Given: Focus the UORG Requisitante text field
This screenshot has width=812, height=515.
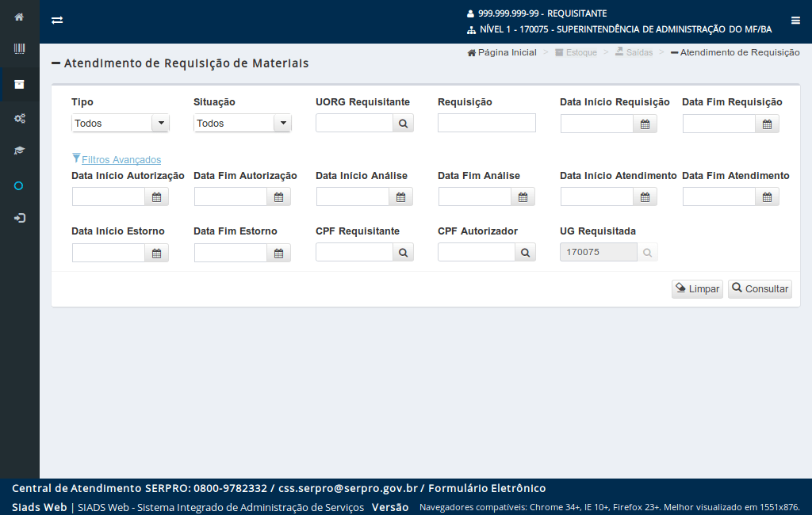Looking at the screenshot, I should (354, 123).
